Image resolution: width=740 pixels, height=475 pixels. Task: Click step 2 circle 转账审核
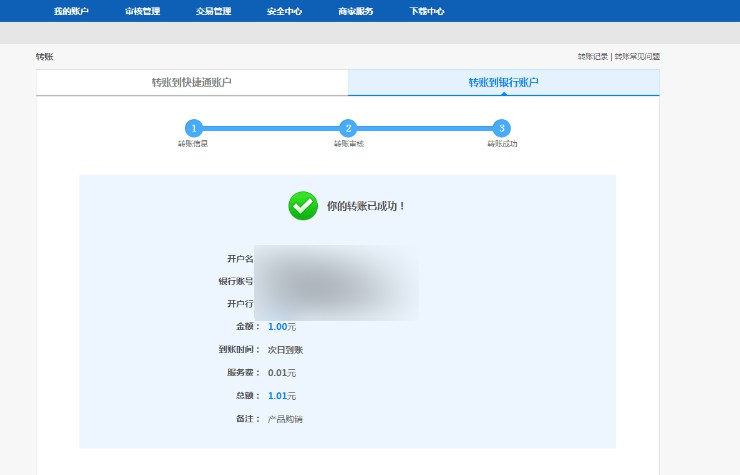click(x=348, y=128)
